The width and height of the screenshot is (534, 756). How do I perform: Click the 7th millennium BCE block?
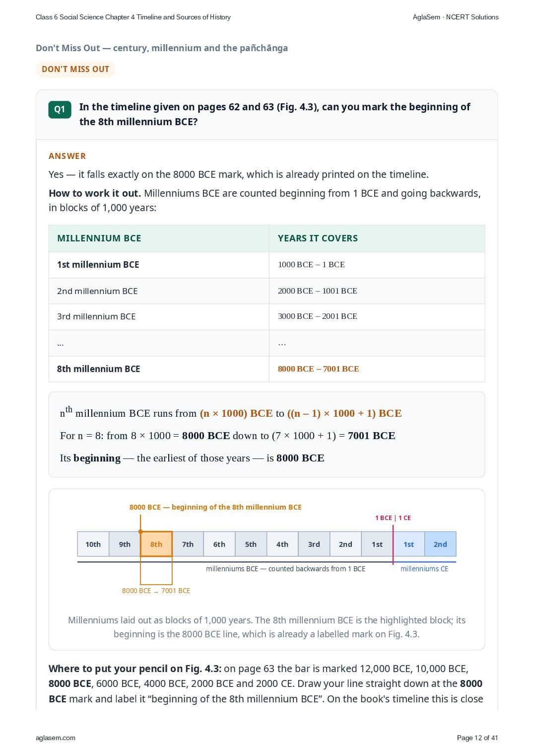(188, 544)
